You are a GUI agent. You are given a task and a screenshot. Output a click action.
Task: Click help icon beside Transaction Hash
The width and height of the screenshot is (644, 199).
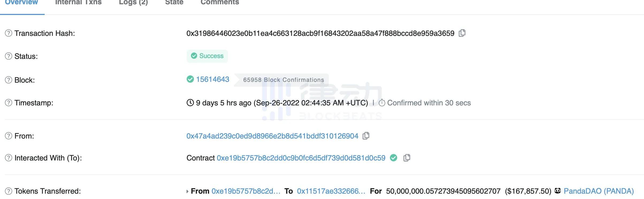click(9, 33)
